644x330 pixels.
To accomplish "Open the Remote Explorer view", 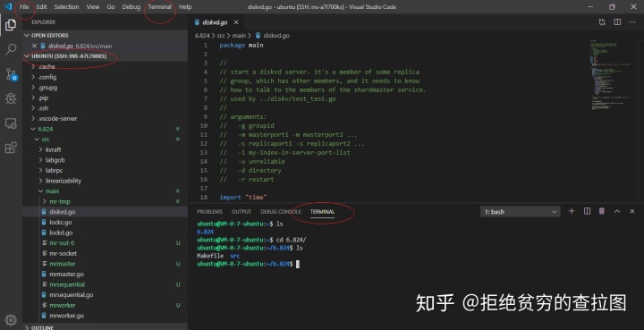I will coord(11,123).
